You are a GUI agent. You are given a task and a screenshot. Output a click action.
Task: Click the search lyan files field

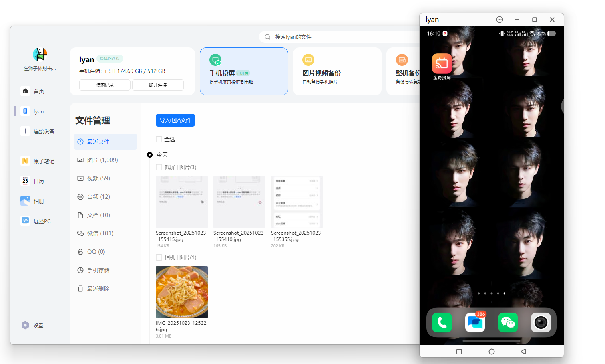[x=340, y=37]
